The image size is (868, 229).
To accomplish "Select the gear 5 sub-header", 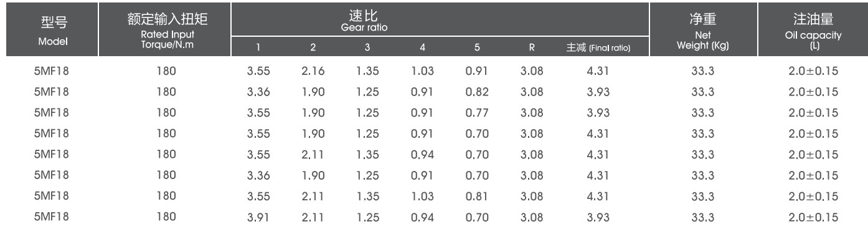I will [x=477, y=47].
